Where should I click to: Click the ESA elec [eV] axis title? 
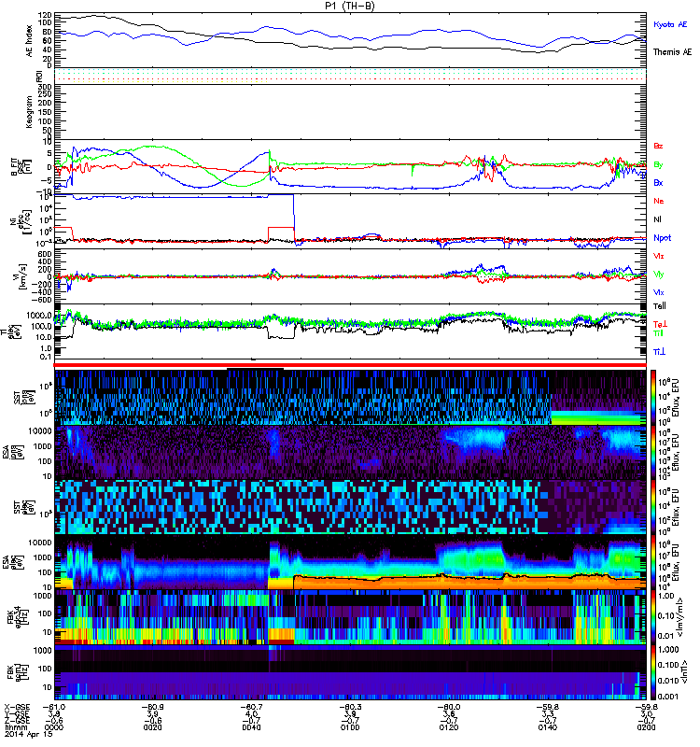pos(13,562)
